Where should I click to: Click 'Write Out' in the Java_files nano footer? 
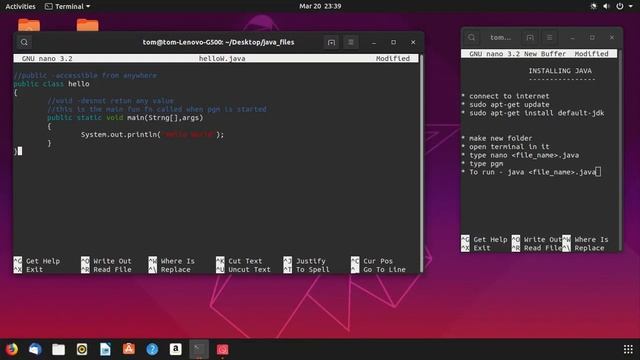pyautogui.click(x=112, y=261)
